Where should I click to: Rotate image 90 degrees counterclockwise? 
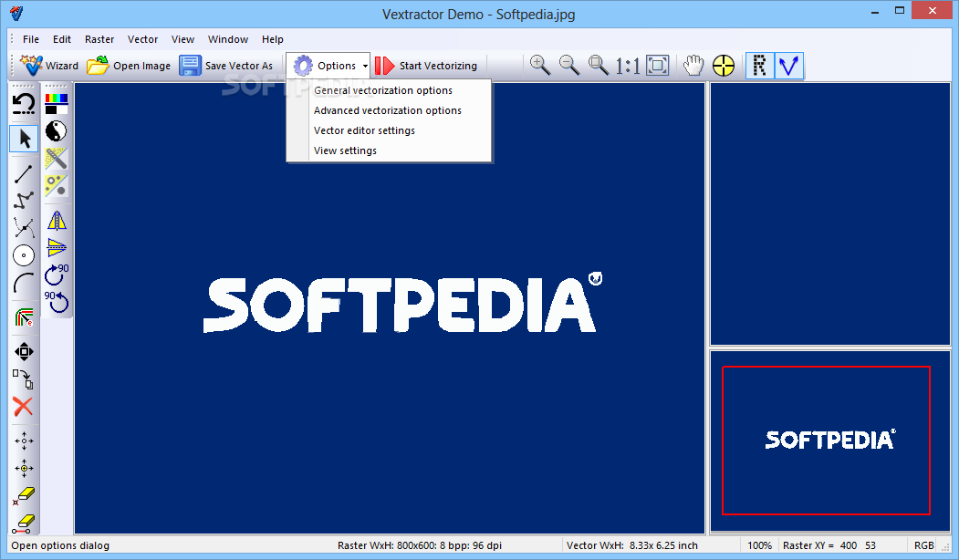(x=57, y=302)
